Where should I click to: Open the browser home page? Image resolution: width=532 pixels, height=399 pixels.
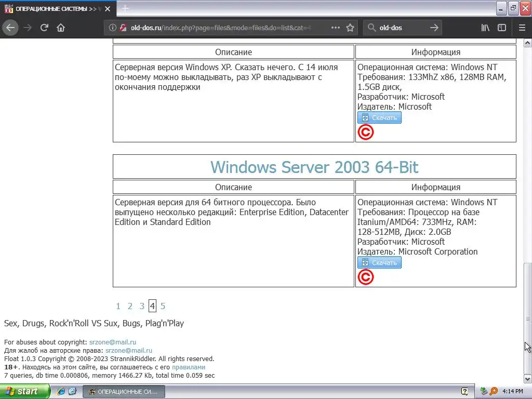(61, 28)
